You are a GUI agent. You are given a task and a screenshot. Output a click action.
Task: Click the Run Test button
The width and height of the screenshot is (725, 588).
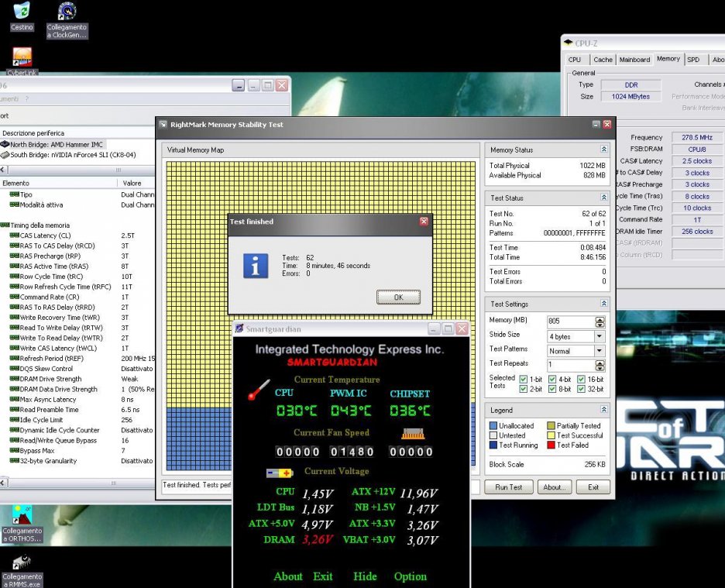tap(509, 487)
